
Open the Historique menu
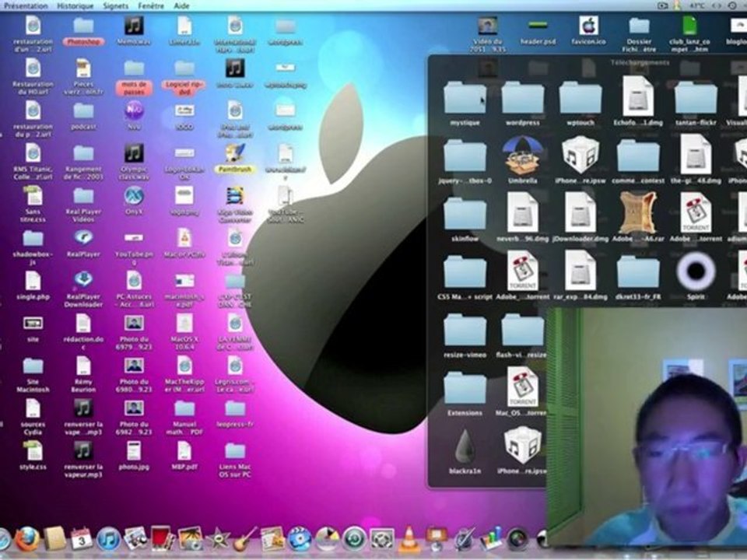[75, 5]
